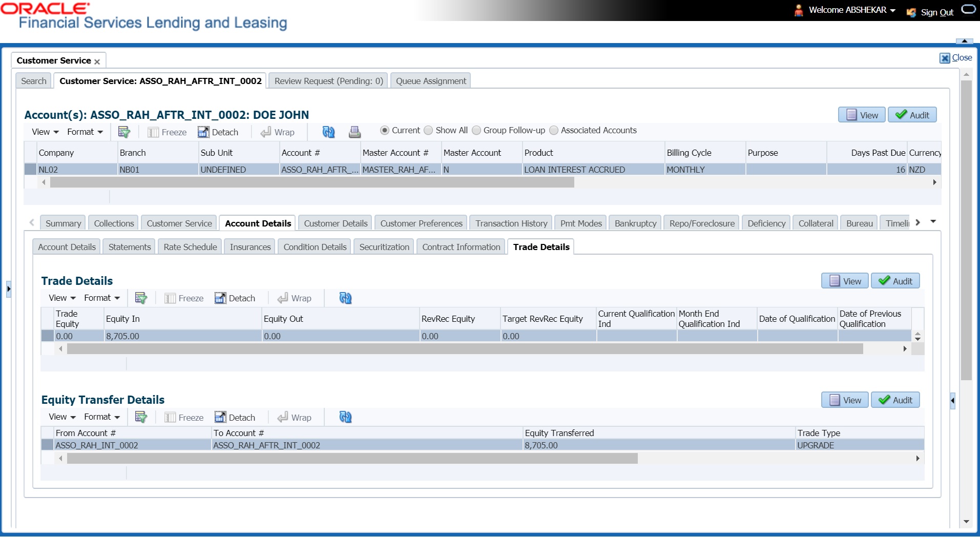This screenshot has height=537, width=980.
Task: Click the Sign Out icon link
Action: [911, 12]
